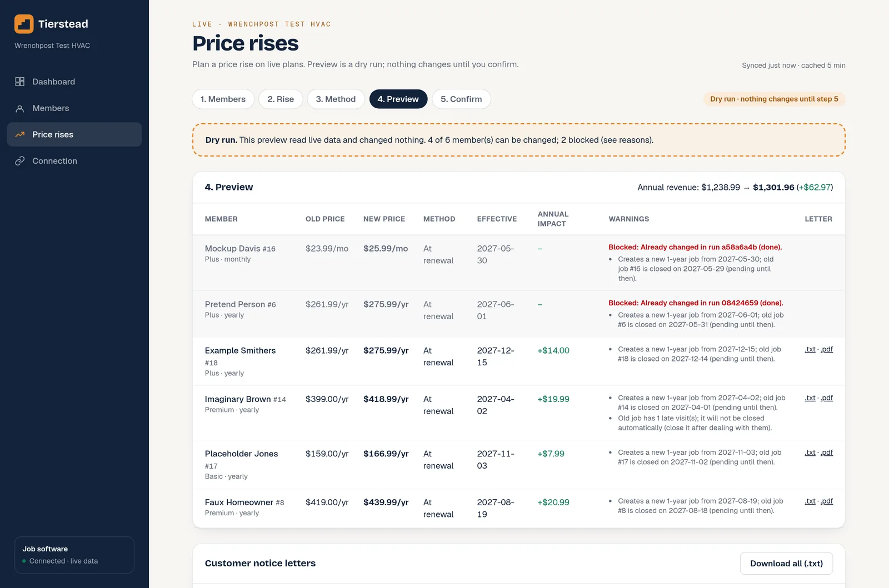Go to step 1. Members

tap(223, 99)
